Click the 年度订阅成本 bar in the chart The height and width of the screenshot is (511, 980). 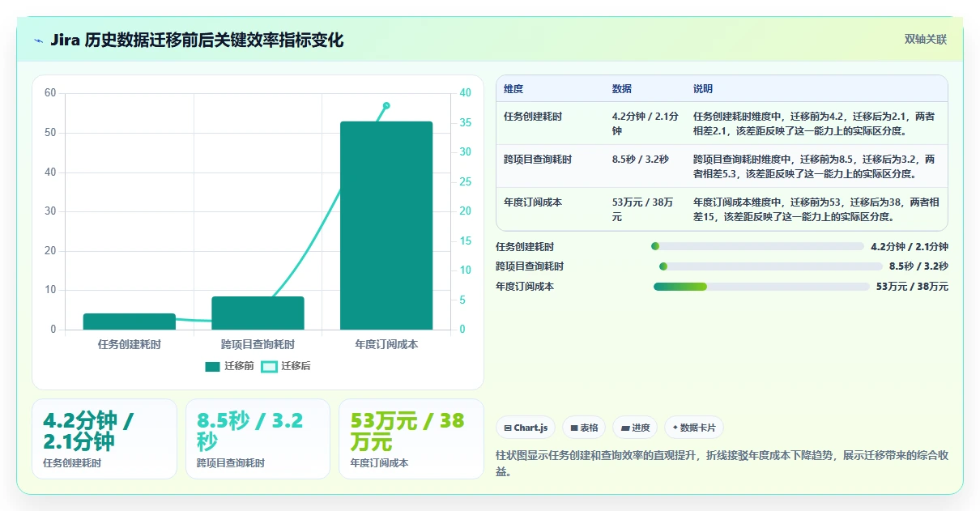point(386,225)
